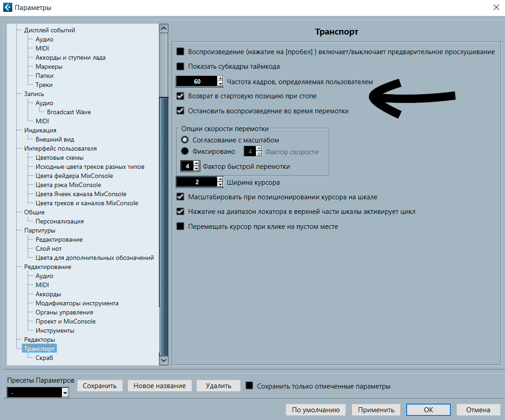Select 'Редакторы' category in tree
The image size is (505, 420).
pos(40,339)
